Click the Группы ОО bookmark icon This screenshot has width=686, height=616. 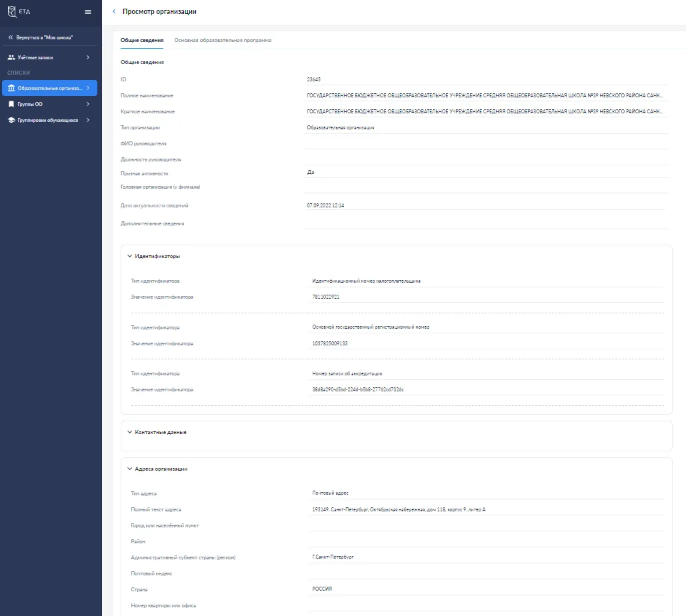(11, 104)
